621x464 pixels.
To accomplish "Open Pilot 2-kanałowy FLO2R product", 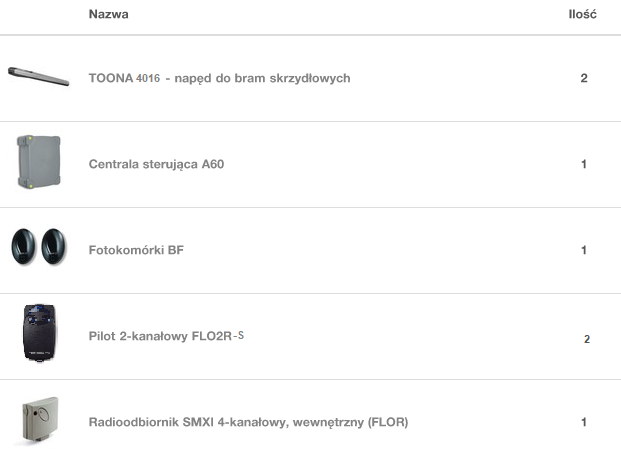I will pos(160,336).
